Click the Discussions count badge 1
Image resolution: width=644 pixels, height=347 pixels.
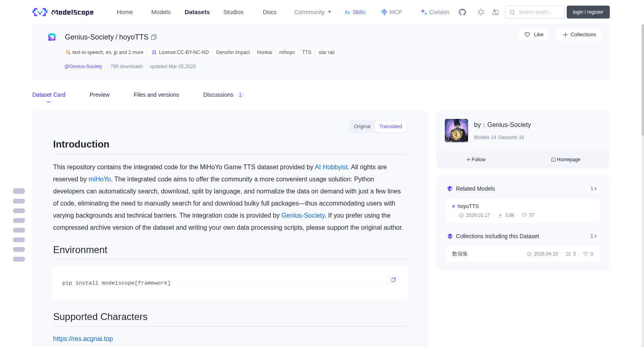[x=240, y=95]
